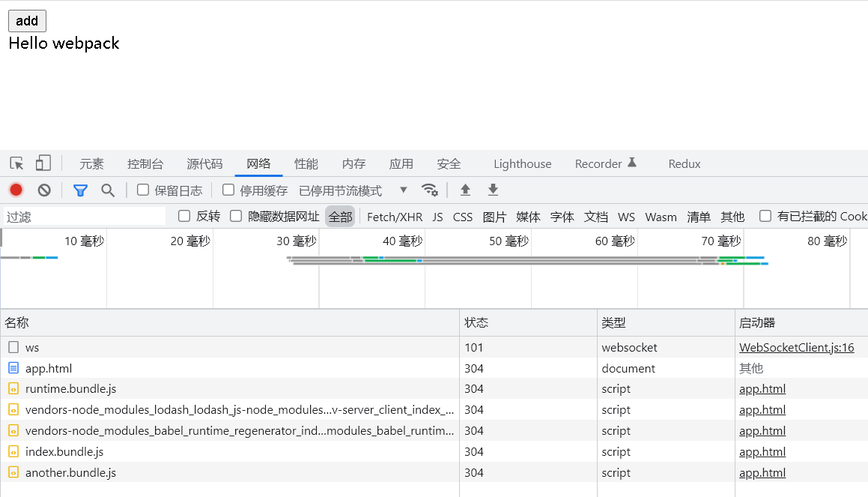868x497 pixels.
Task: Filter requests by Fetch/XHR type
Action: pyautogui.click(x=395, y=217)
